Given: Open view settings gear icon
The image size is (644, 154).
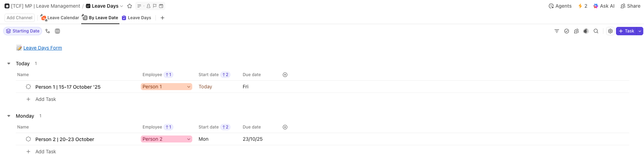Looking at the screenshot, I should click(x=610, y=31).
